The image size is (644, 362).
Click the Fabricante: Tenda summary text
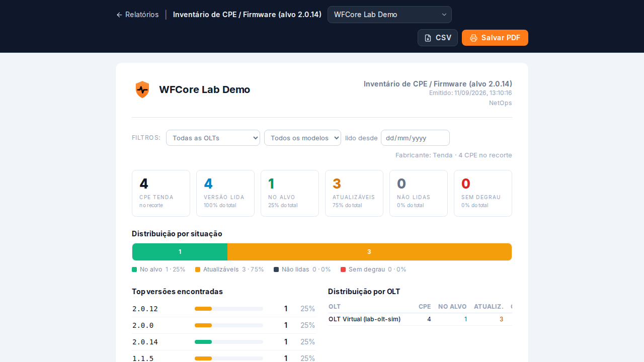pyautogui.click(x=454, y=155)
